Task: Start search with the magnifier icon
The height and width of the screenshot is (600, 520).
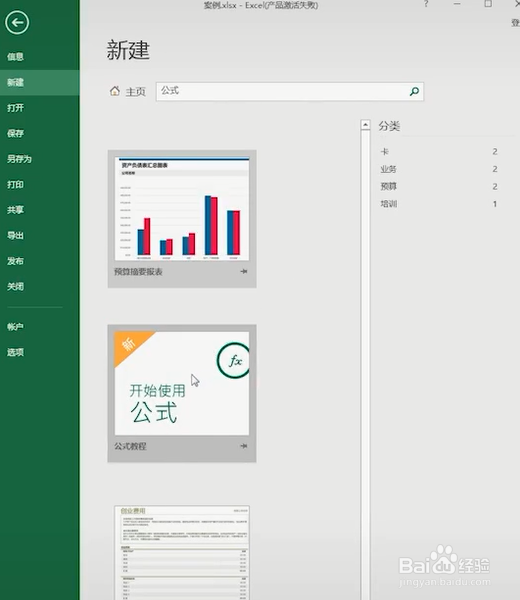Action: click(x=414, y=91)
